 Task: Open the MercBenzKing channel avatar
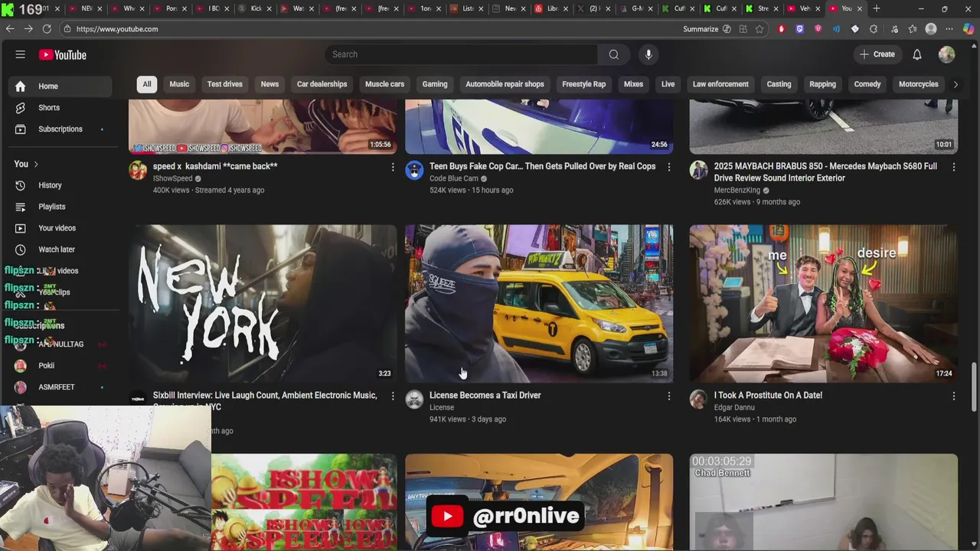[698, 170]
